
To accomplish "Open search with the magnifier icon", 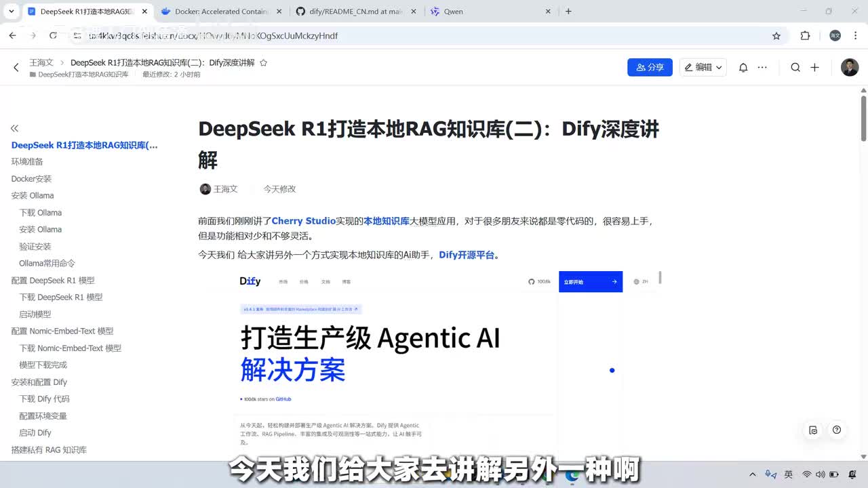I will (x=795, y=67).
